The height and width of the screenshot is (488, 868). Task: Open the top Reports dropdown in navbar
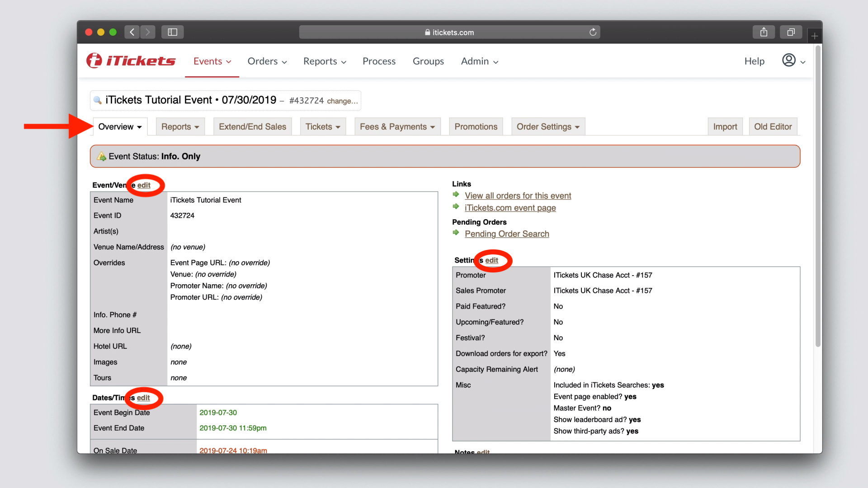tap(325, 61)
